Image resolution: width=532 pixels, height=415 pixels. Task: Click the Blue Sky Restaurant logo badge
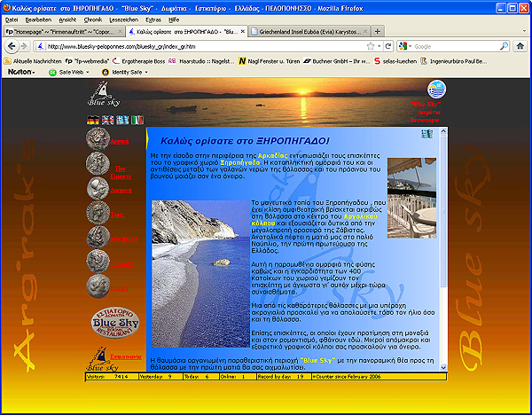112,324
